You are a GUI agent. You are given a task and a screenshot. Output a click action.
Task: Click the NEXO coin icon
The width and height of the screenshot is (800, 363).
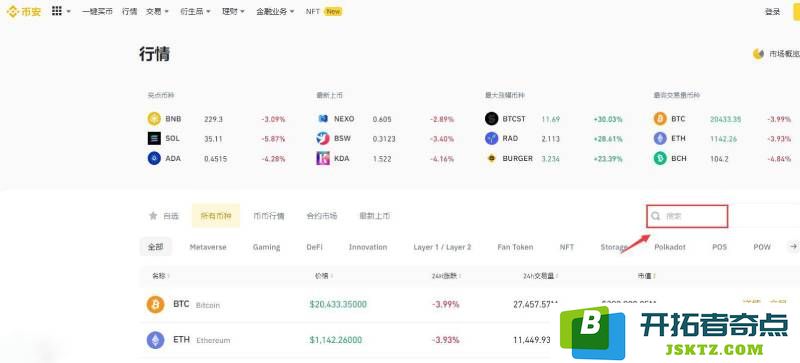(x=322, y=119)
